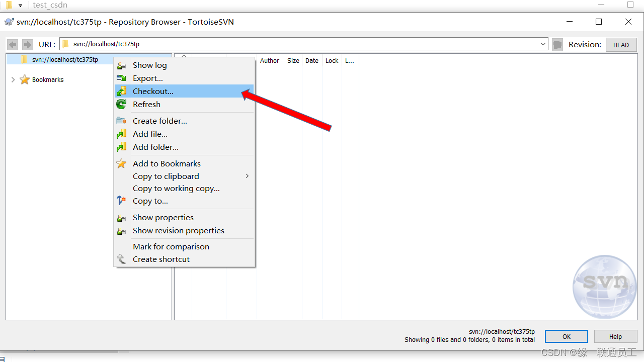Click the Refresh icon in context menu
644x362 pixels.
(x=121, y=104)
